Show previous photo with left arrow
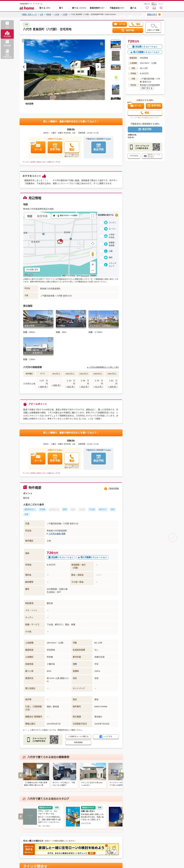 [x=24, y=67]
